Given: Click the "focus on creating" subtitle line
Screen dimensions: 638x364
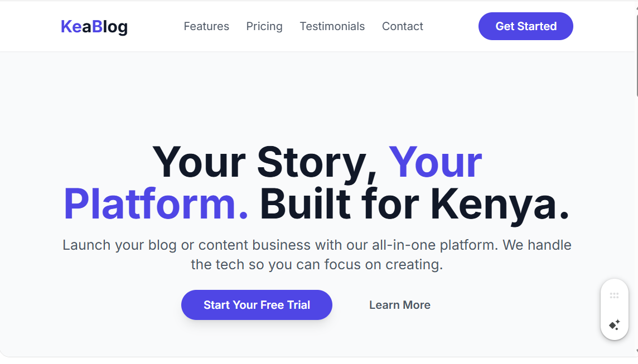Looking at the screenshot, I should [317, 264].
